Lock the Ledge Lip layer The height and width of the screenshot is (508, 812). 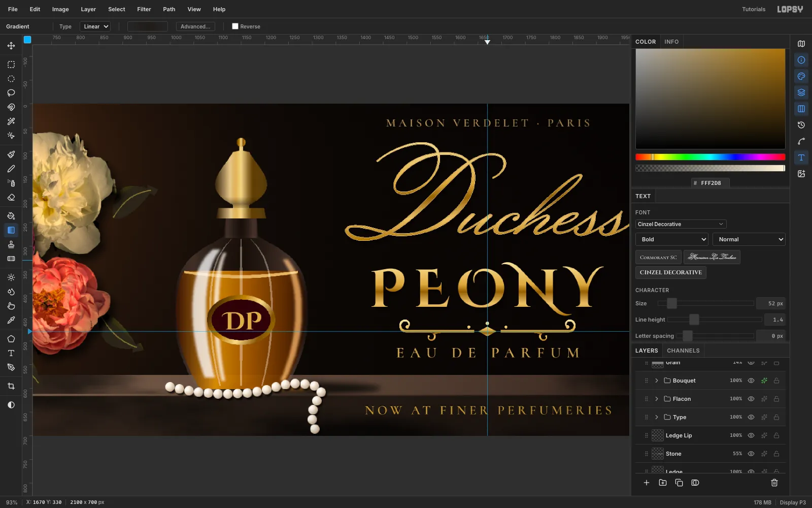tap(776, 435)
